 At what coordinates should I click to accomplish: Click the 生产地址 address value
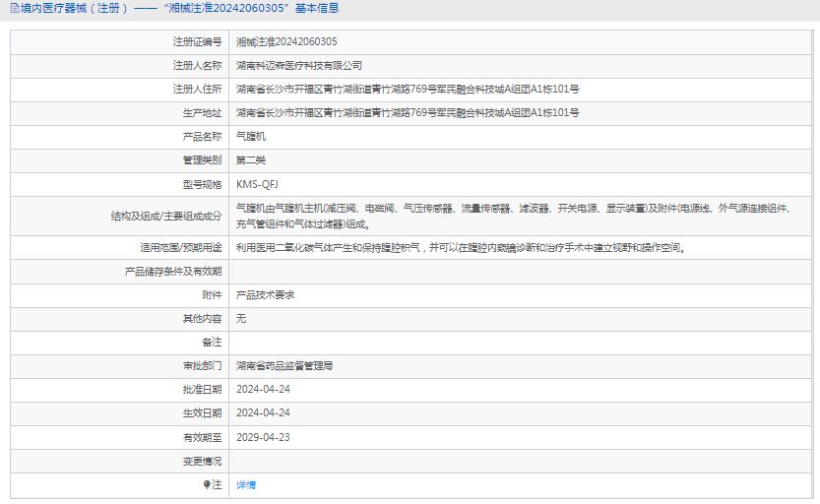point(408,112)
